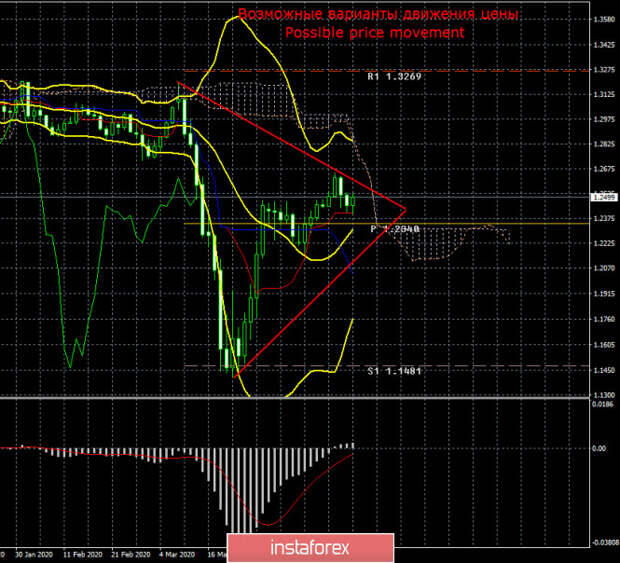Click the 0.00 indicator zero level value
This screenshot has width=620, height=563.
[x=599, y=448]
